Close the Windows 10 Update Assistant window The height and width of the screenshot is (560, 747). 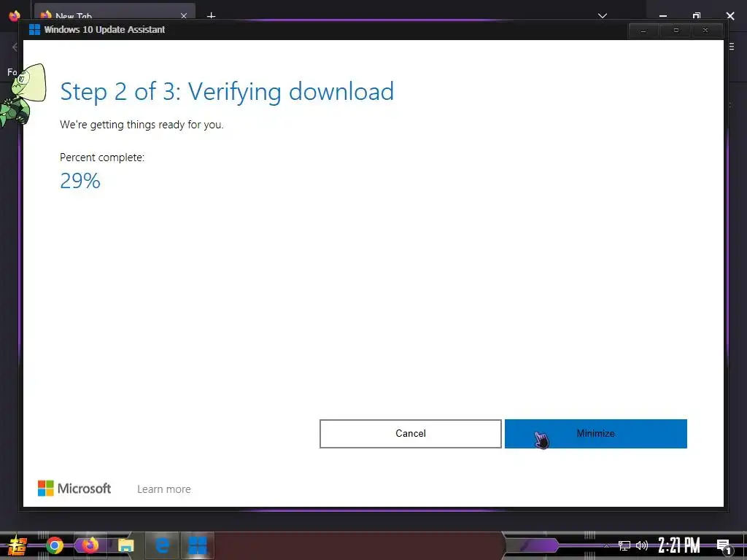(705, 30)
